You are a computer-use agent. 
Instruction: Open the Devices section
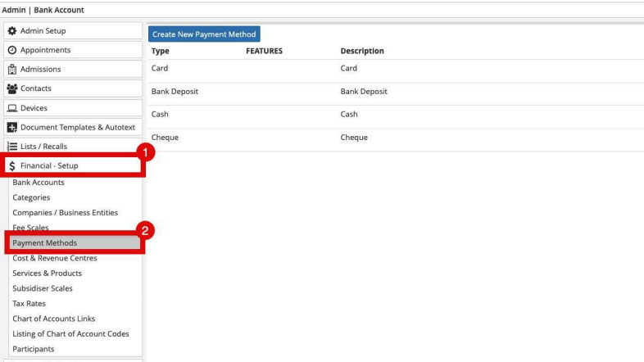(73, 108)
